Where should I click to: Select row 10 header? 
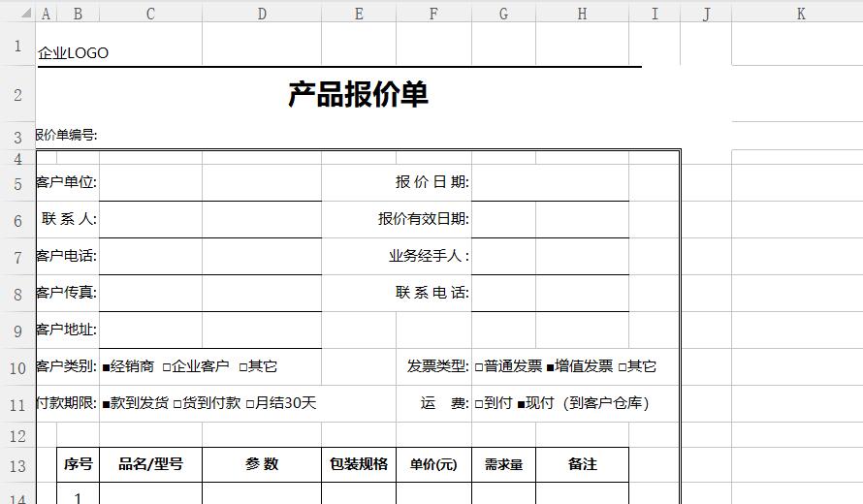(x=17, y=368)
